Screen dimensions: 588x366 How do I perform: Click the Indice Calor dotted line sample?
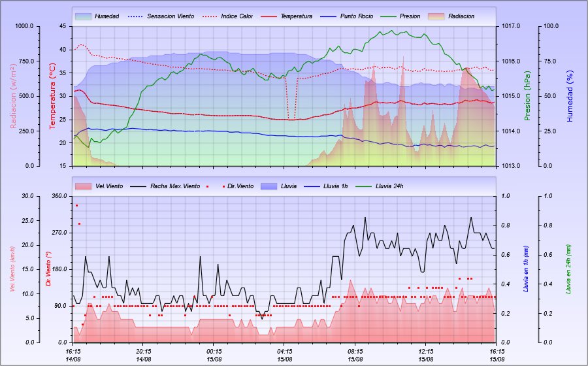click(x=210, y=16)
